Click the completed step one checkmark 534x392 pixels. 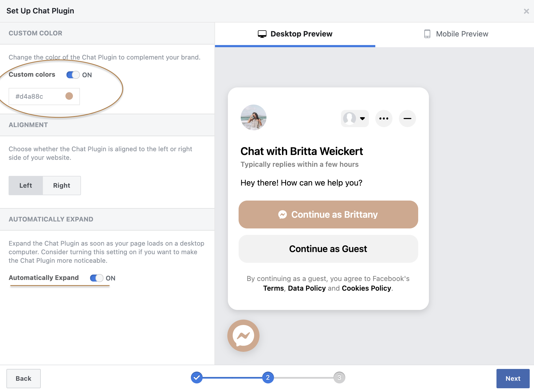(x=197, y=378)
